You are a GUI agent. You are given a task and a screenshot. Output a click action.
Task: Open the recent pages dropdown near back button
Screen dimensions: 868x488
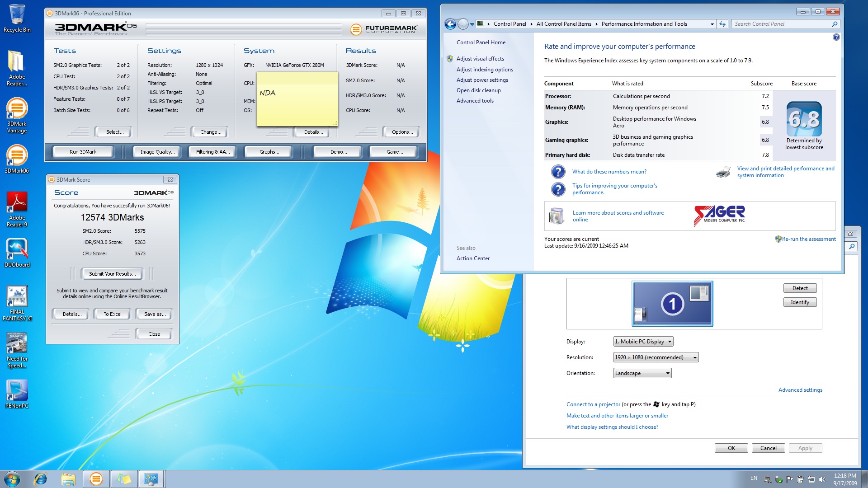click(472, 24)
